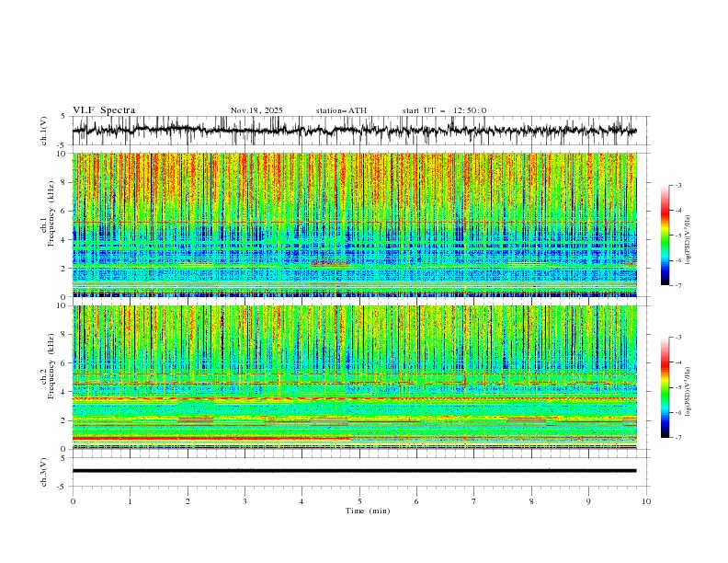Click the ch.1 spectrogram color scale bar
The width and height of the screenshot is (728, 563).
[665, 236]
